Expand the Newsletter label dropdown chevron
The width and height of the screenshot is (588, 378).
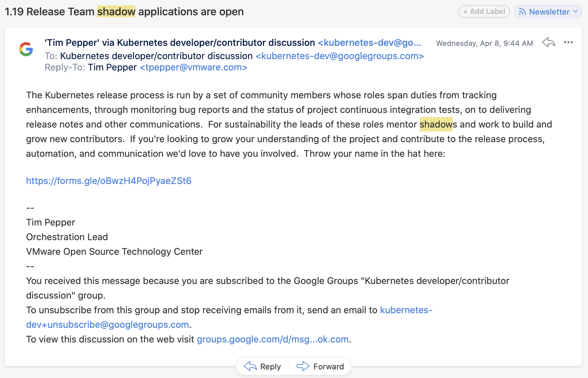[575, 12]
